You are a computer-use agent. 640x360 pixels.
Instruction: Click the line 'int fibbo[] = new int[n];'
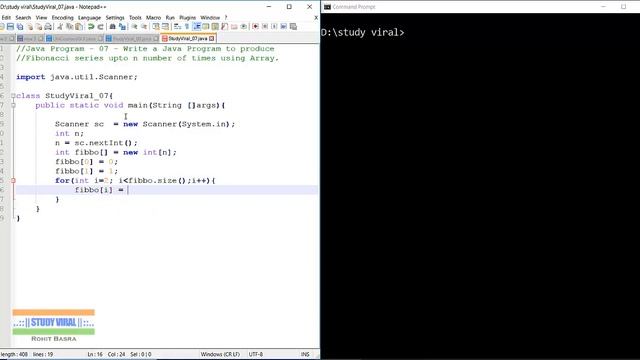pyautogui.click(x=116, y=152)
